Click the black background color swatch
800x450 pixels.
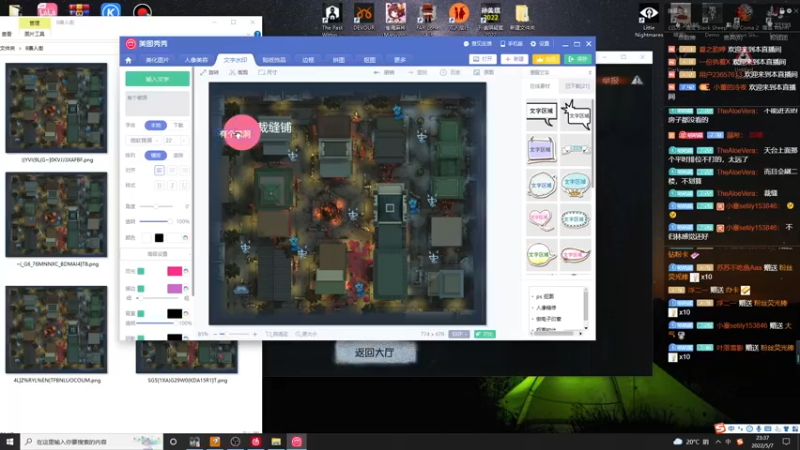[x=174, y=313]
